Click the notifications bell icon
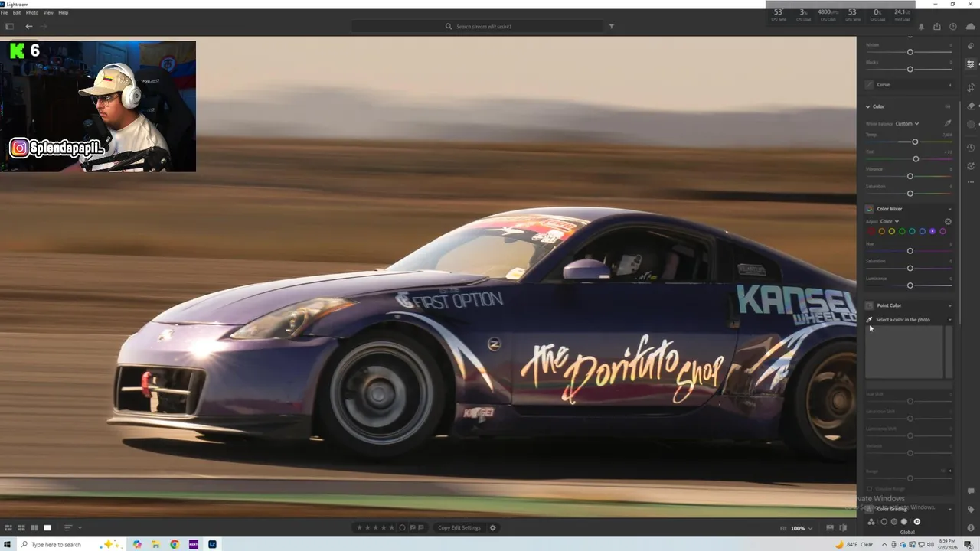Image resolution: width=980 pixels, height=551 pixels. point(921,27)
